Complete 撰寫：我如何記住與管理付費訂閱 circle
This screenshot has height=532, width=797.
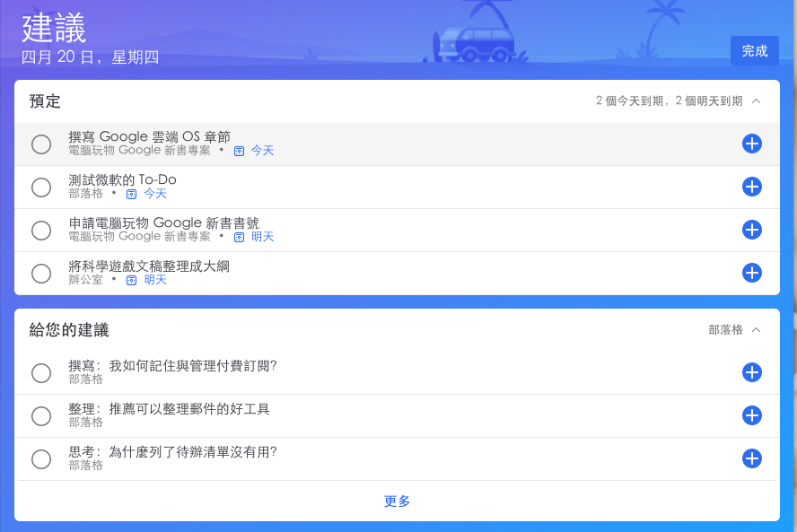point(41,373)
